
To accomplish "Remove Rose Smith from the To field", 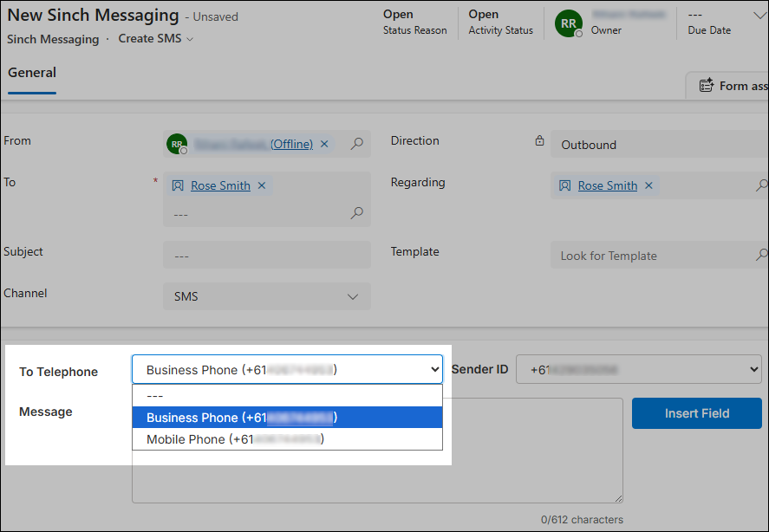I will point(262,185).
